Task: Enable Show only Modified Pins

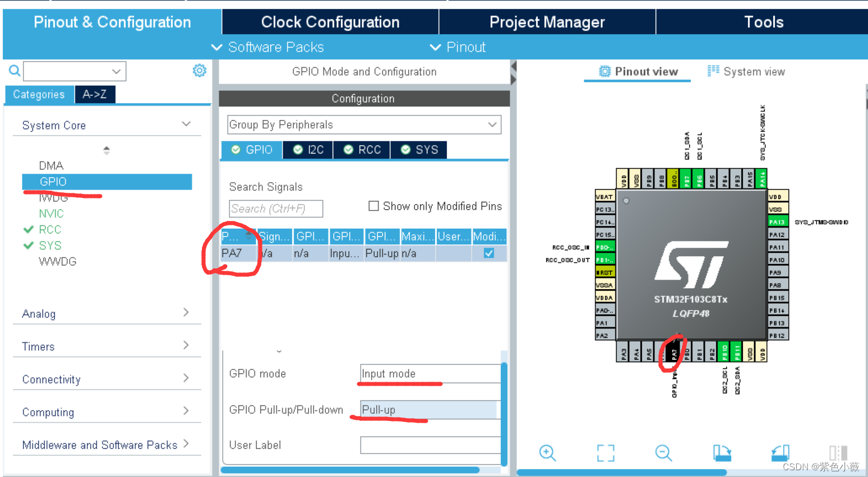Action: [x=373, y=206]
